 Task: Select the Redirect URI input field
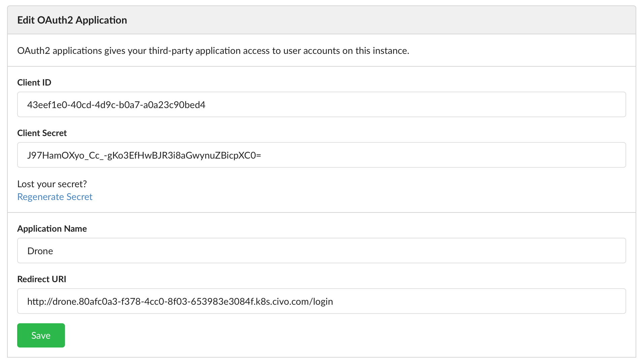click(321, 301)
